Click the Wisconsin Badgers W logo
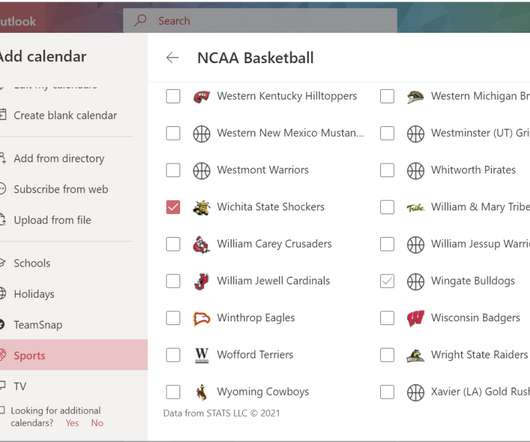 pos(415,318)
